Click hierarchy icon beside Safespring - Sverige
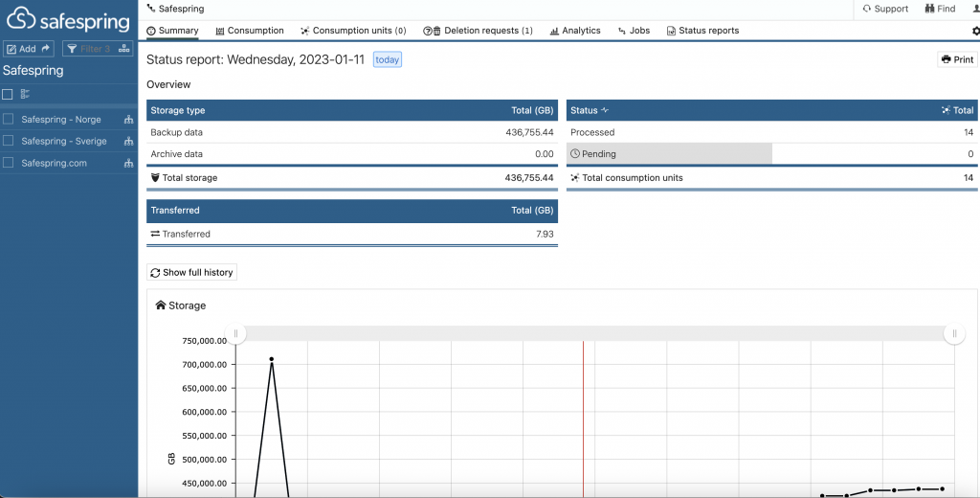This screenshot has width=980, height=498. point(127,142)
